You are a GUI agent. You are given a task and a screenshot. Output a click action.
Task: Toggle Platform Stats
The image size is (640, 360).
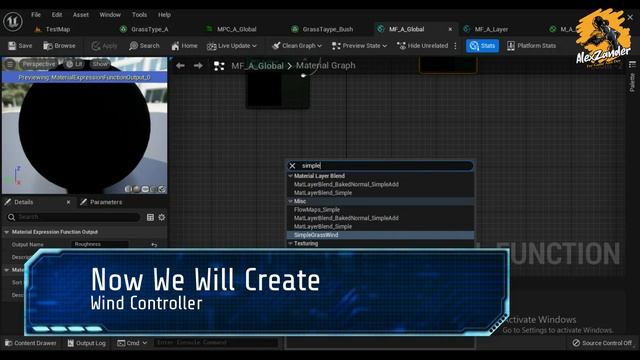pos(531,46)
